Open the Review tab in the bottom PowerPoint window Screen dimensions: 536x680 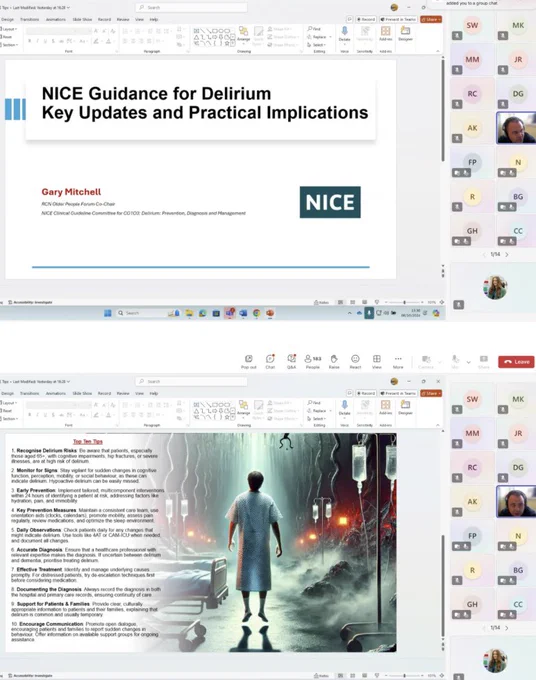pyautogui.click(x=123, y=393)
